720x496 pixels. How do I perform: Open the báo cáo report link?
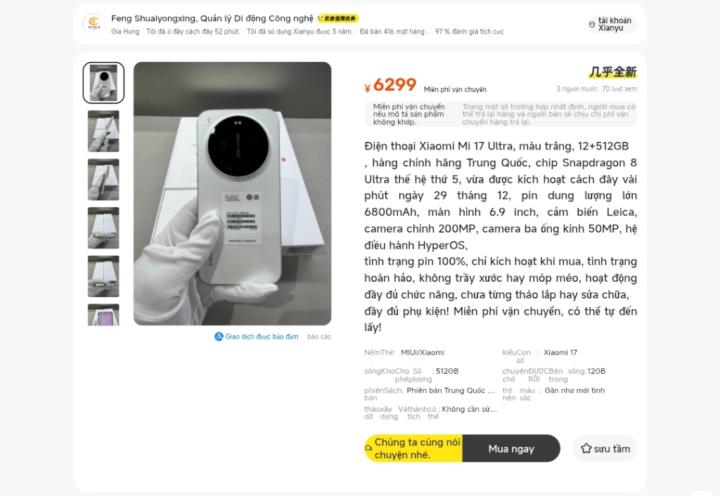(319, 337)
